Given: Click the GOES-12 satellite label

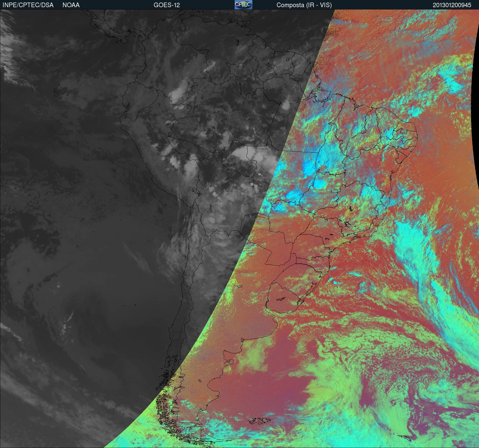Looking at the screenshot, I should [166, 5].
